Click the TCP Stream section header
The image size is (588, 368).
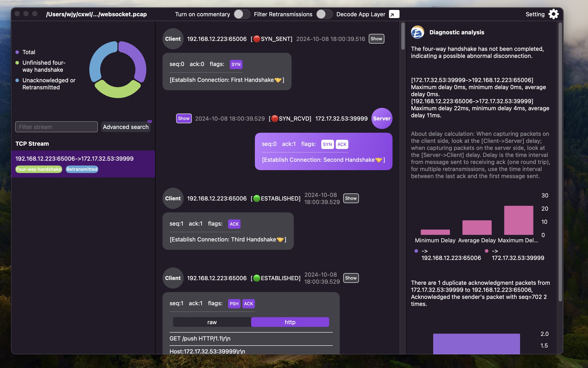coord(32,143)
